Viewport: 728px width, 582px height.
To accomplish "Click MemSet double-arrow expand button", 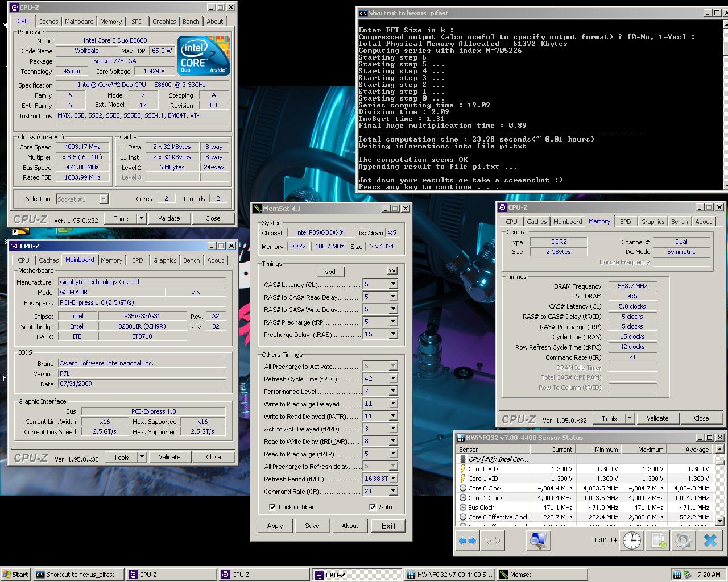I will click(x=392, y=271).
